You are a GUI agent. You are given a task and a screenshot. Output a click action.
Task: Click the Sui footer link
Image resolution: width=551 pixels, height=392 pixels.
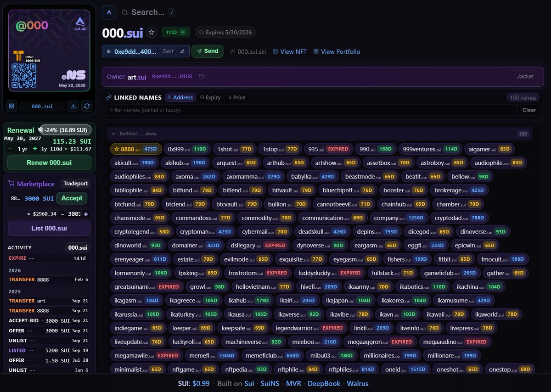point(249,383)
